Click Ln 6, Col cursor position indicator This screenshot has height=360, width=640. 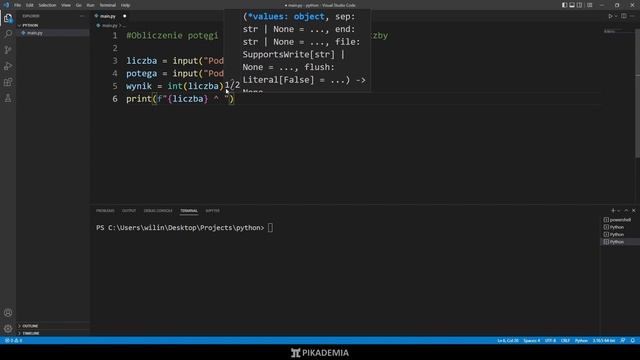(508, 340)
